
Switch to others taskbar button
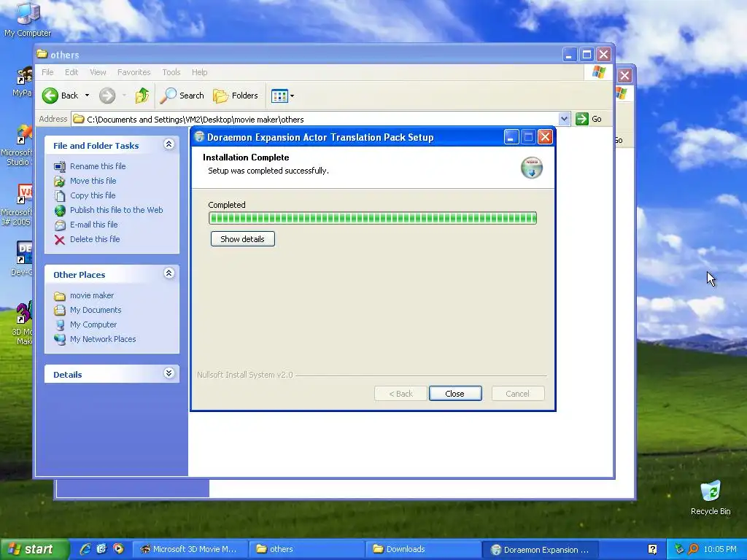tap(307, 550)
